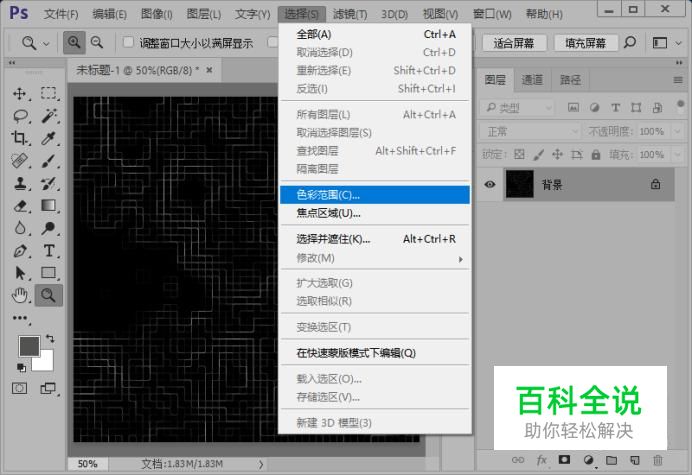Open blend mode 正常 dropdown
692x475 pixels.
(530, 131)
